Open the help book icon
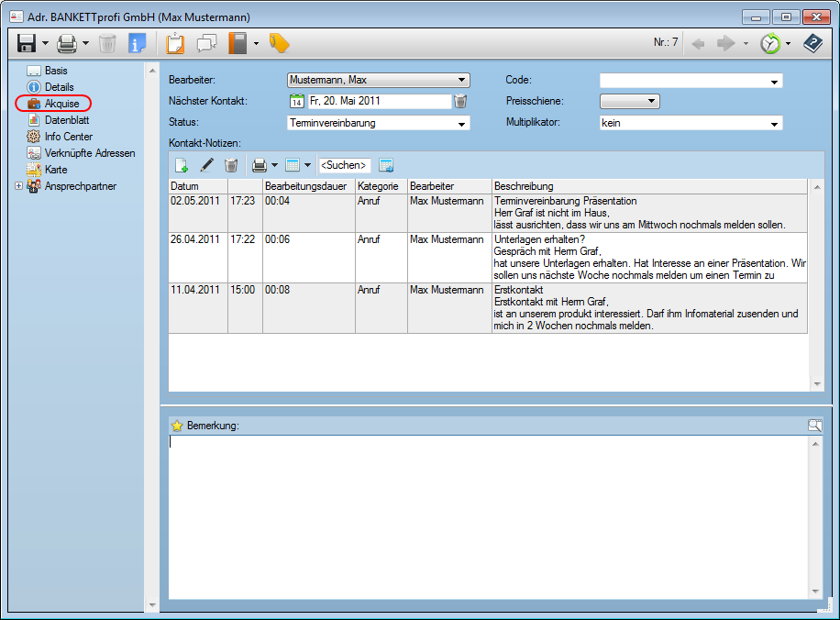The width and height of the screenshot is (840, 620). pyautogui.click(x=812, y=43)
